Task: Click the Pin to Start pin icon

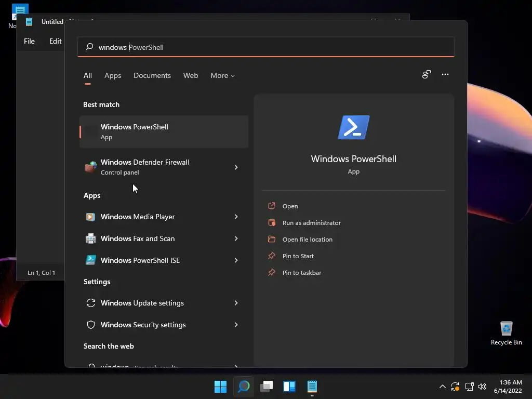Action: (272, 256)
